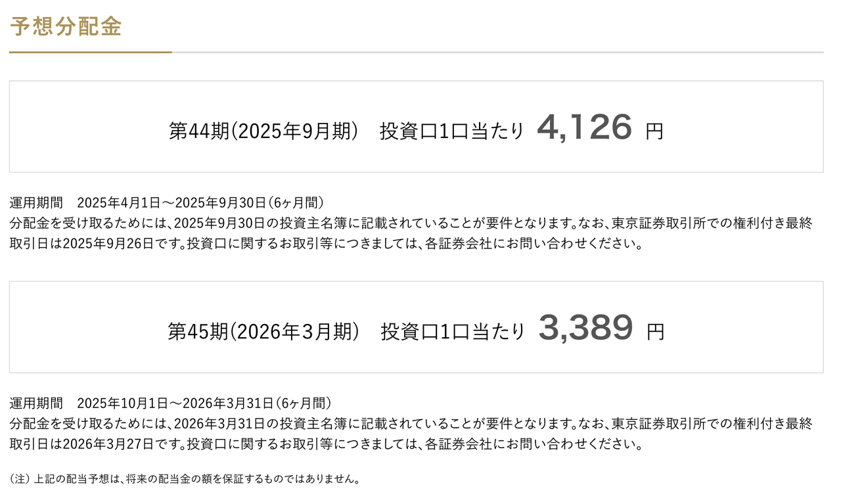This screenshot has height=504, width=841.
Task: Click the 4,126 distribution amount
Action: pyautogui.click(x=584, y=127)
